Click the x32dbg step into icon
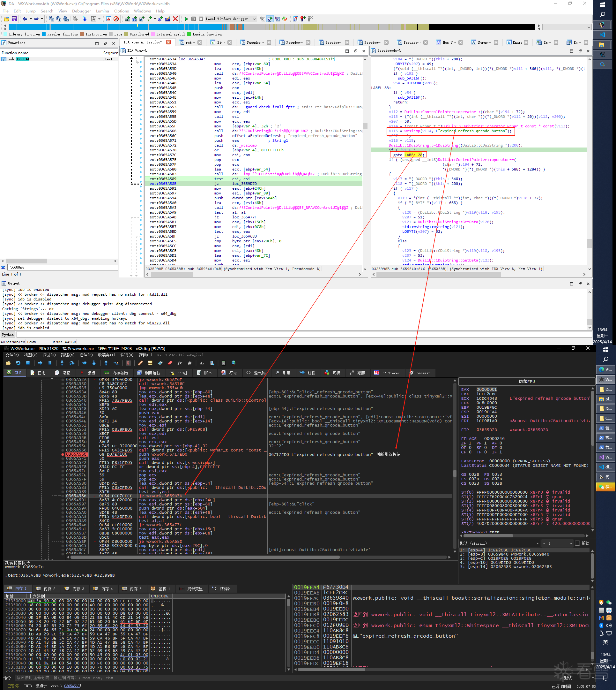The height and width of the screenshot is (690, 616). pos(62,363)
